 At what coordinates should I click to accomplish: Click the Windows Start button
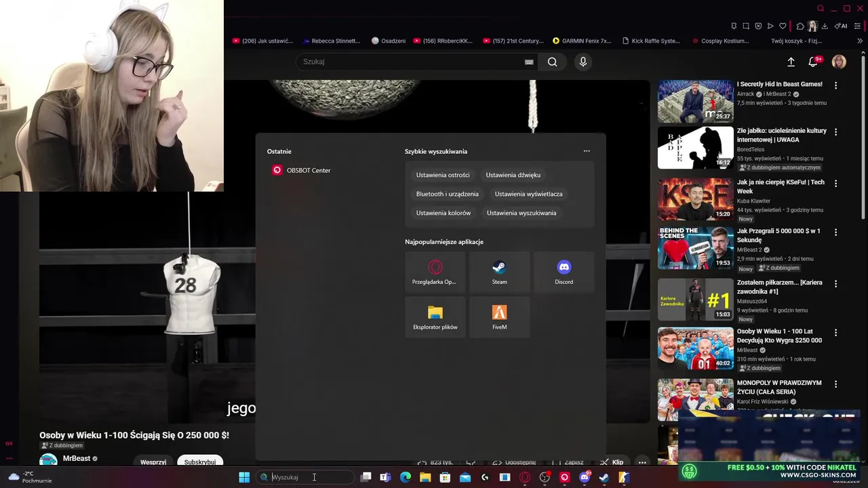click(244, 477)
